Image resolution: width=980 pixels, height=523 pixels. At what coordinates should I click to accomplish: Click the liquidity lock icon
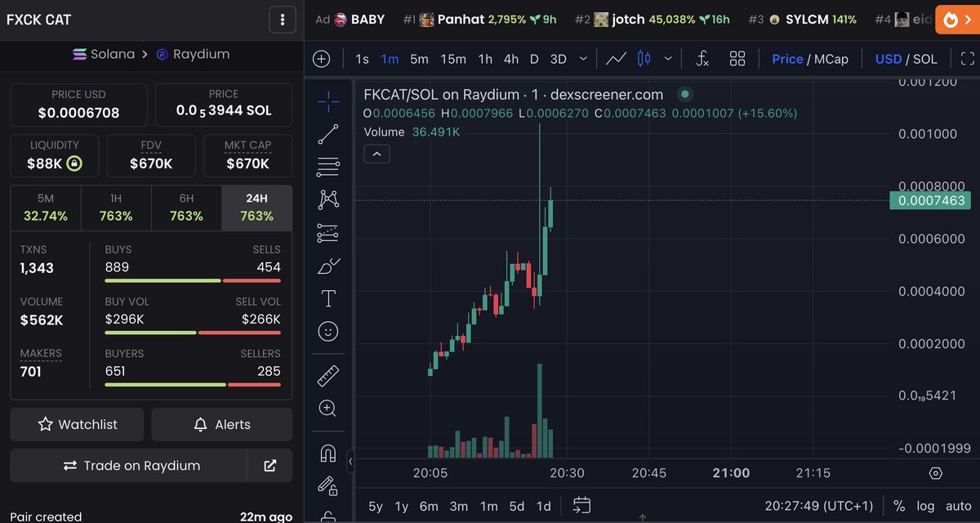click(73, 163)
